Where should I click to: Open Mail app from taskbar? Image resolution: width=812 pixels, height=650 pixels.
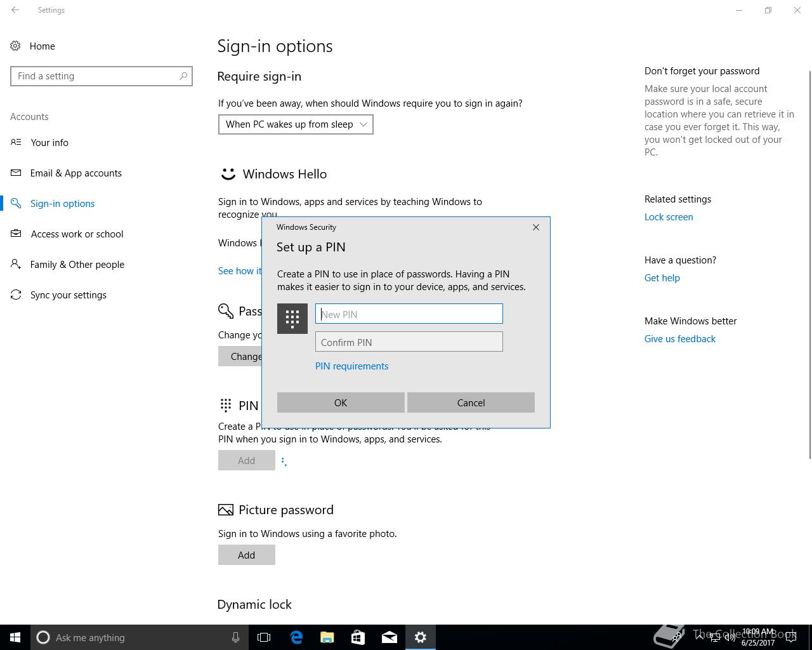(390, 637)
